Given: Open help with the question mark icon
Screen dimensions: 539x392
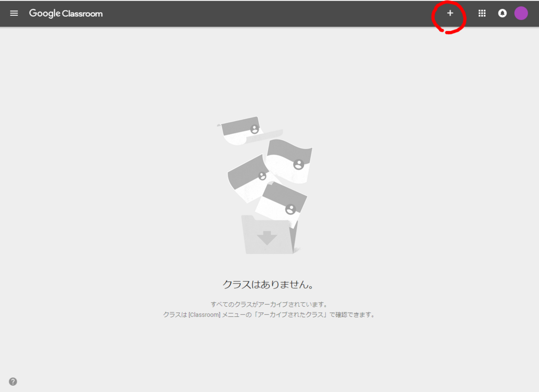Looking at the screenshot, I should 13,381.
